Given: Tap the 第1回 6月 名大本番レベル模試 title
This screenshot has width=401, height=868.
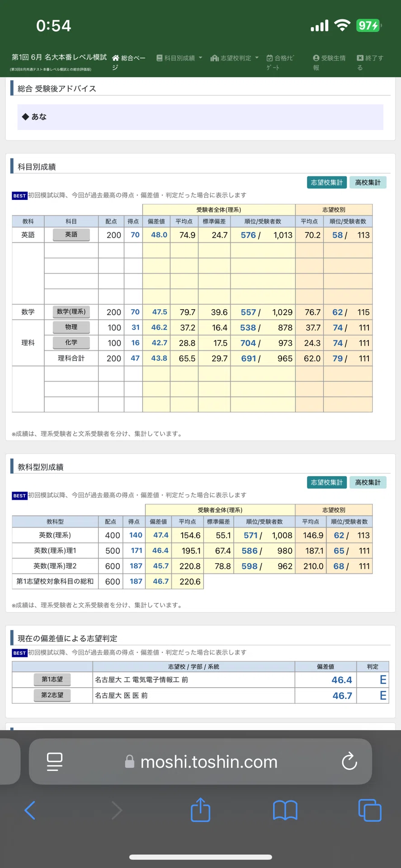Looking at the screenshot, I should click(59, 57).
